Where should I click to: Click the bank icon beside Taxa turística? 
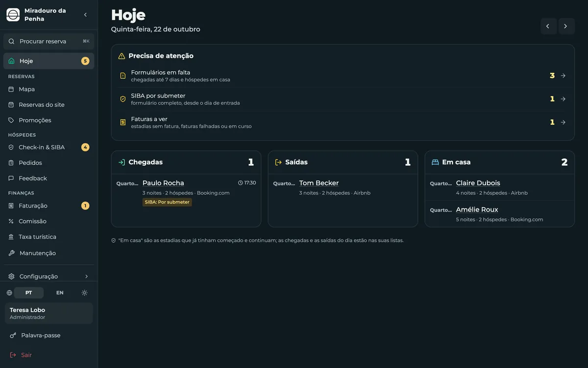coord(11,237)
